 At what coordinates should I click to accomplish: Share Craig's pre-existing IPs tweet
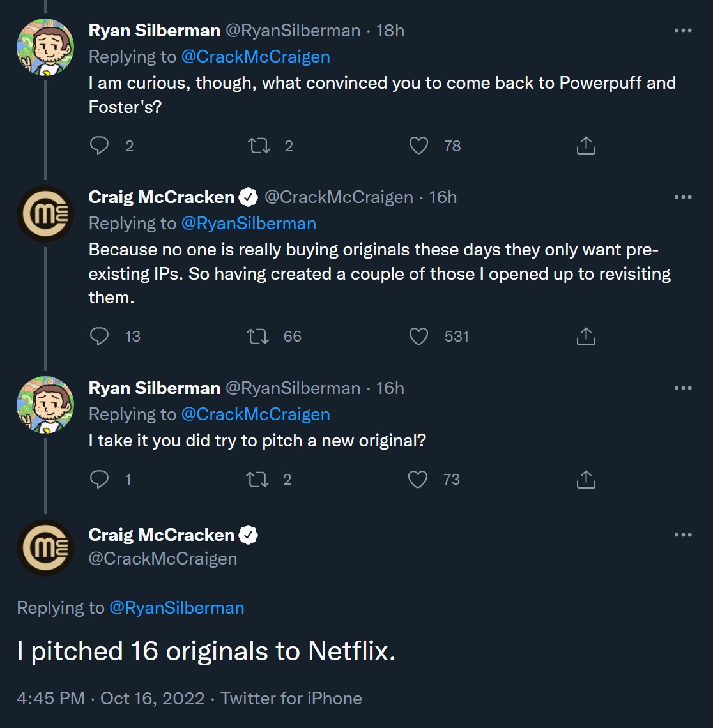586,337
